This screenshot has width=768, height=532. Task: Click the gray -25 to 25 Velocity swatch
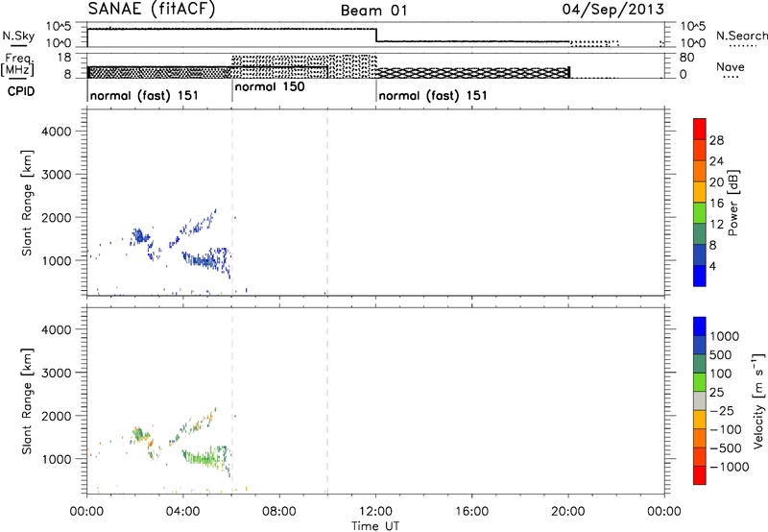700,400
